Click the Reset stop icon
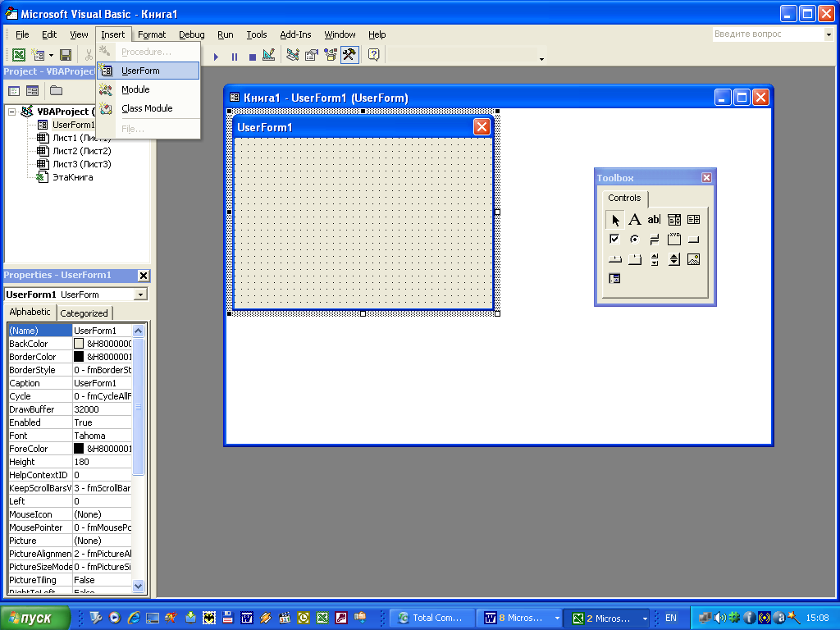840x630 pixels. pyautogui.click(x=253, y=57)
